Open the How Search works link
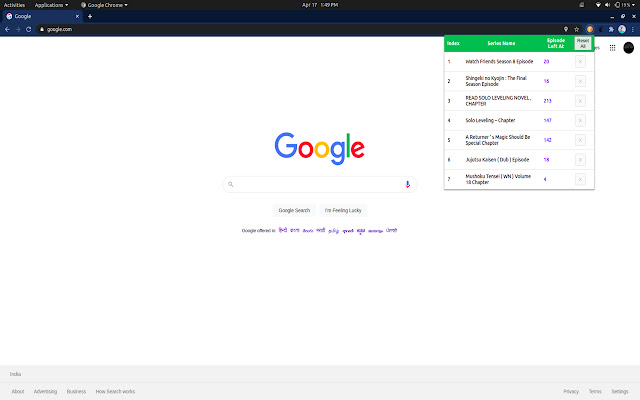Image resolution: width=640 pixels, height=400 pixels. (115, 391)
